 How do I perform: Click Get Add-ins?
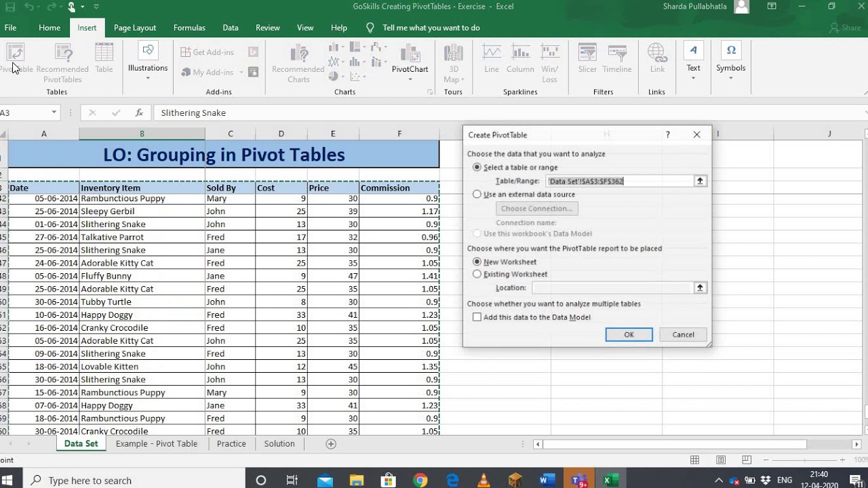207,52
